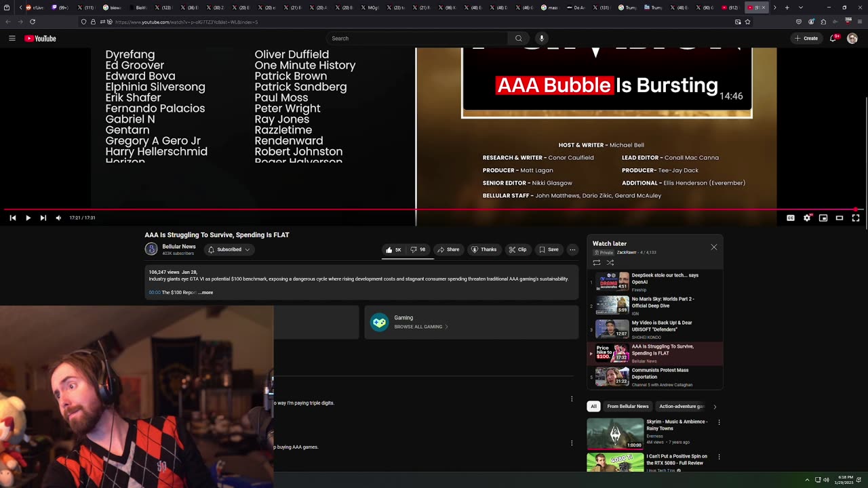Focus the YouTube search field
The width and height of the screenshot is (868, 488).
click(417, 39)
